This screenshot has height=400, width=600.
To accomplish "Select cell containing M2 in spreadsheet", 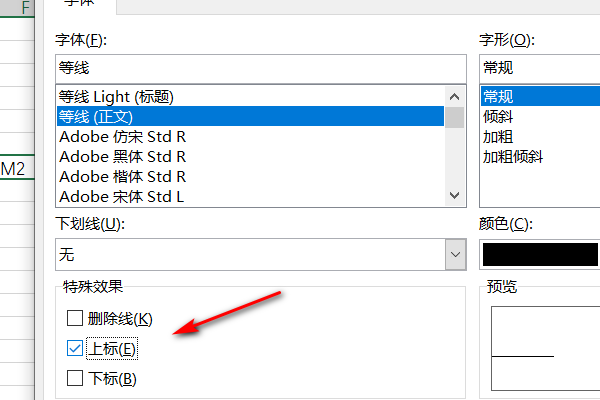I will (17, 168).
